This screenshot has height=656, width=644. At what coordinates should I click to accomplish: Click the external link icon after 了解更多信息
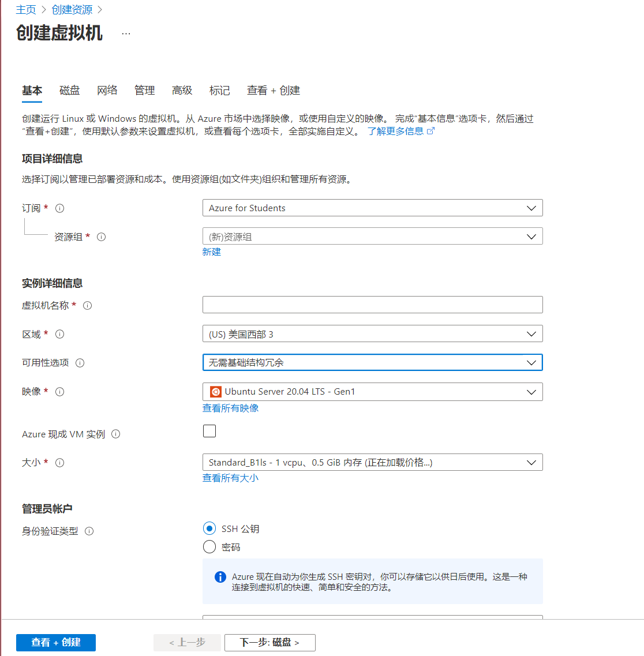click(x=430, y=131)
